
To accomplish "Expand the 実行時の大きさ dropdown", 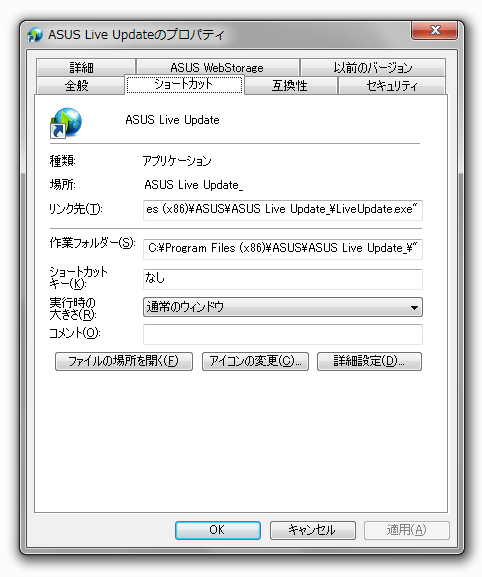I will [283, 307].
